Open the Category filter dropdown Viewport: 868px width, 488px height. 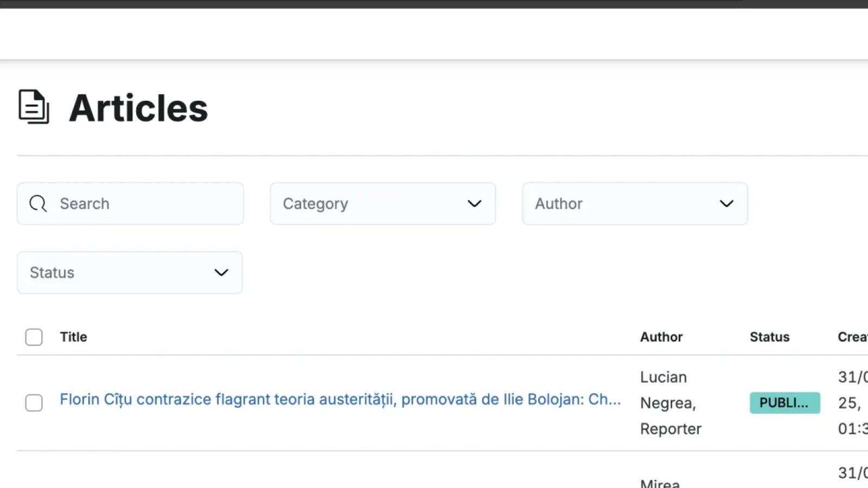pyautogui.click(x=383, y=204)
